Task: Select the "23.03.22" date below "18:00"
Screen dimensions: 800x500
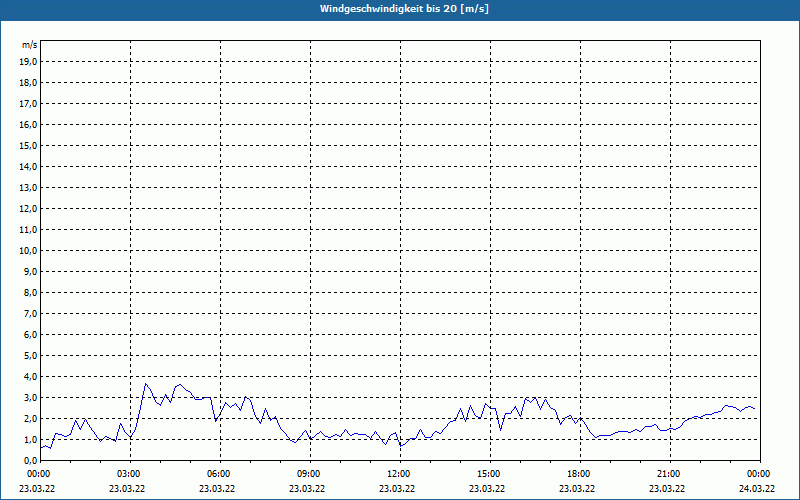Action: (x=577, y=489)
